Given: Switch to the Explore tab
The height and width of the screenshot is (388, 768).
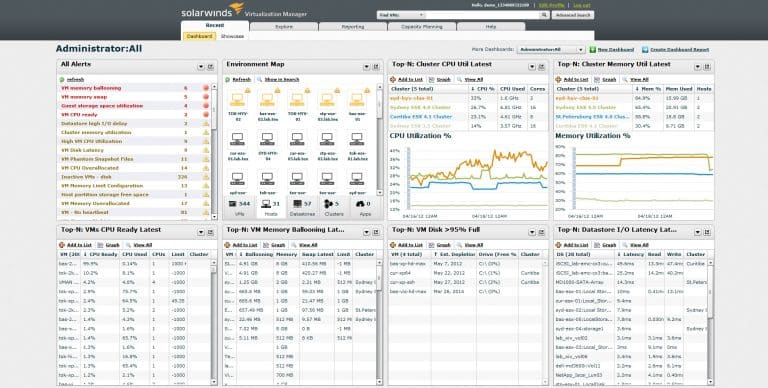Looking at the screenshot, I should 284,26.
